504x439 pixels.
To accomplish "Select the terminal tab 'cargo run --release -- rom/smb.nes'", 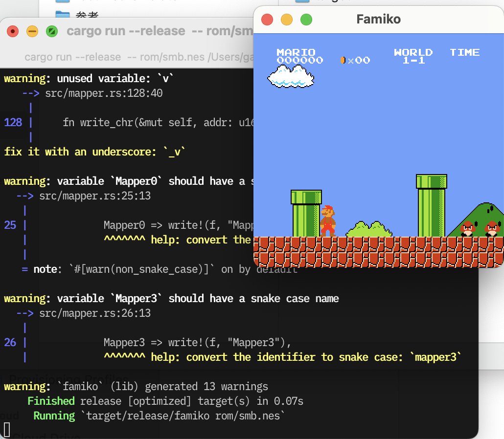I will click(x=139, y=57).
